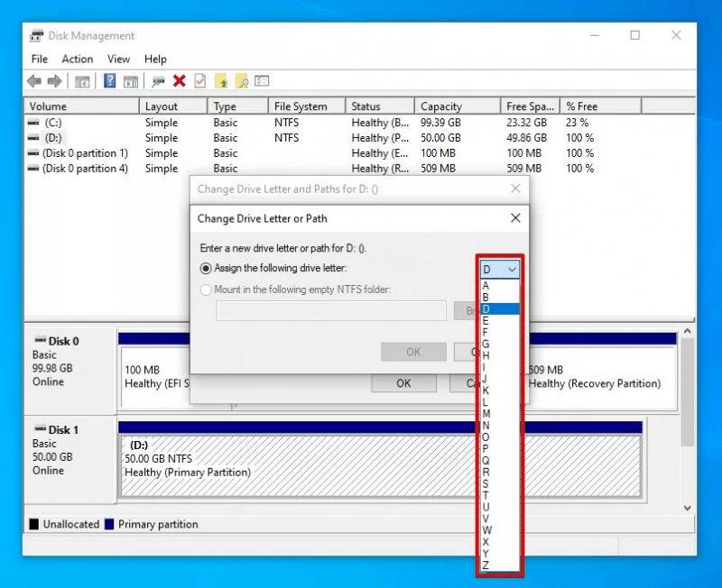Select 'Mount in the following empty NTFS folder'
The width and height of the screenshot is (722, 588).
point(207,289)
